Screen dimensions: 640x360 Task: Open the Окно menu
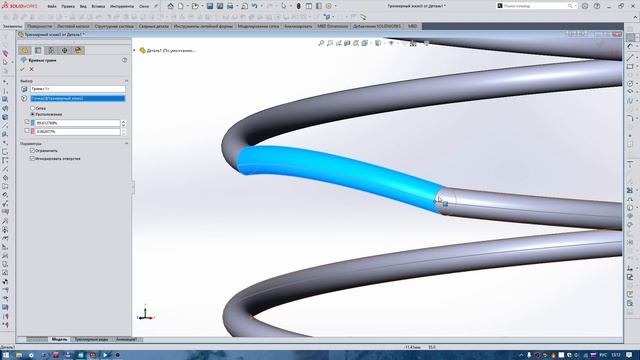144,7
